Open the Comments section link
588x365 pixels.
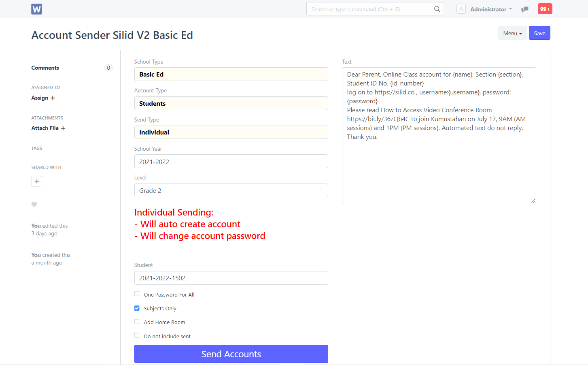(45, 68)
